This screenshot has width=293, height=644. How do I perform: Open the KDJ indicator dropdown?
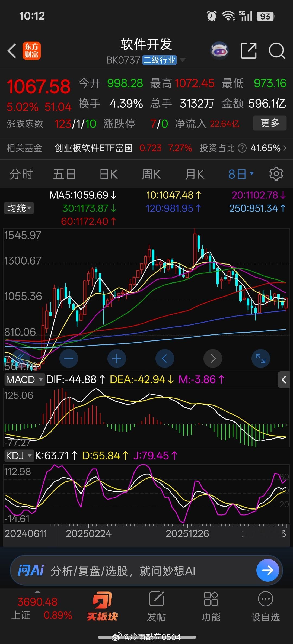(x=19, y=456)
